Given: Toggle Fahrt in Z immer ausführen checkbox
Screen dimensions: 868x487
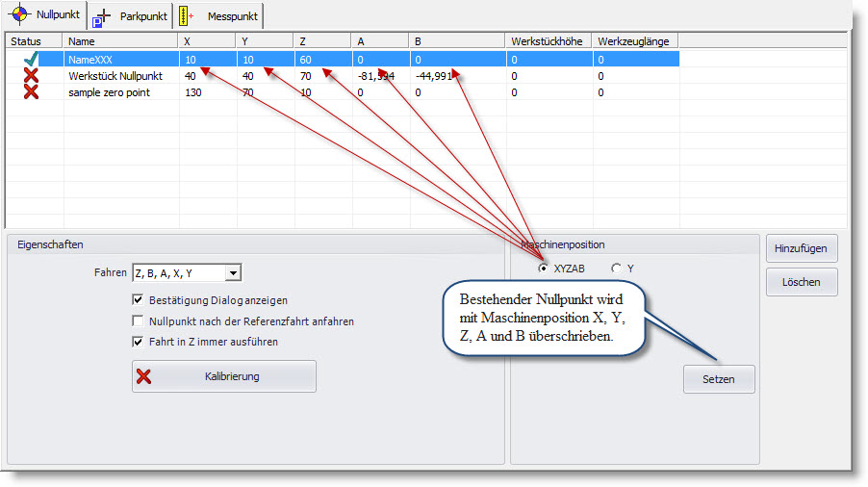Looking at the screenshot, I should click(x=138, y=341).
